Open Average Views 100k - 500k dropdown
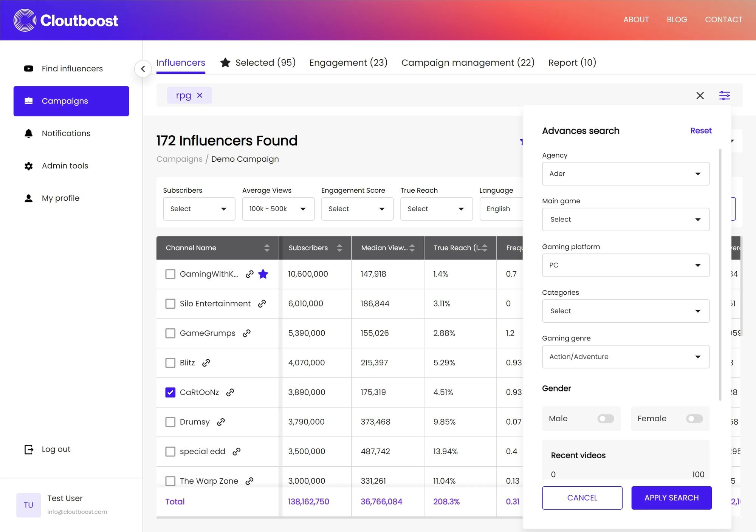The width and height of the screenshot is (756, 532). point(278,209)
